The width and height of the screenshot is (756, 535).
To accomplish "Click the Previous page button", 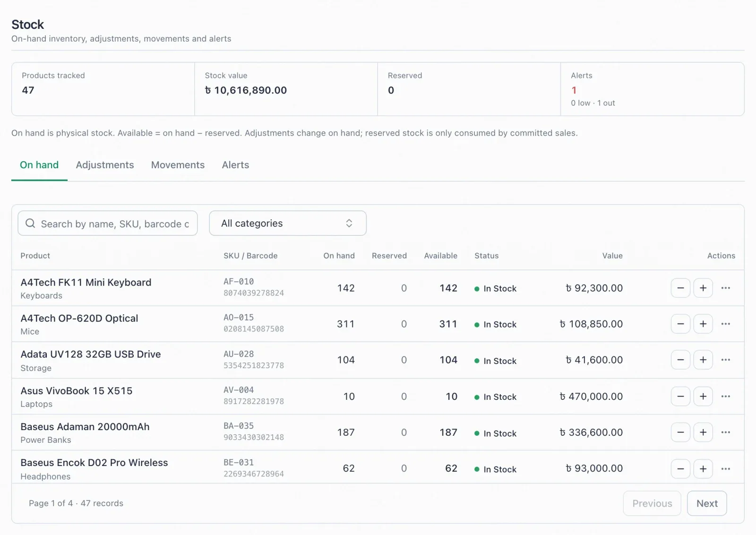I will (x=652, y=503).
